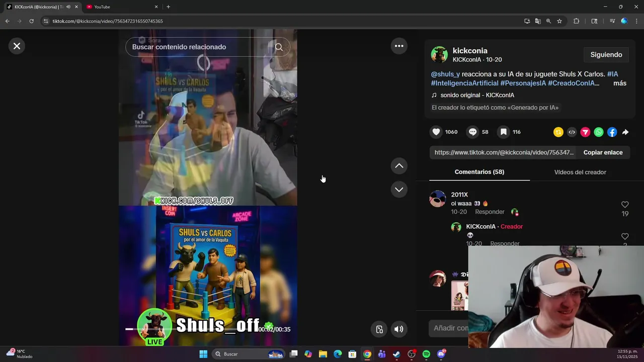Expand description with 'más'
The height and width of the screenshot is (362, 644).
click(620, 83)
